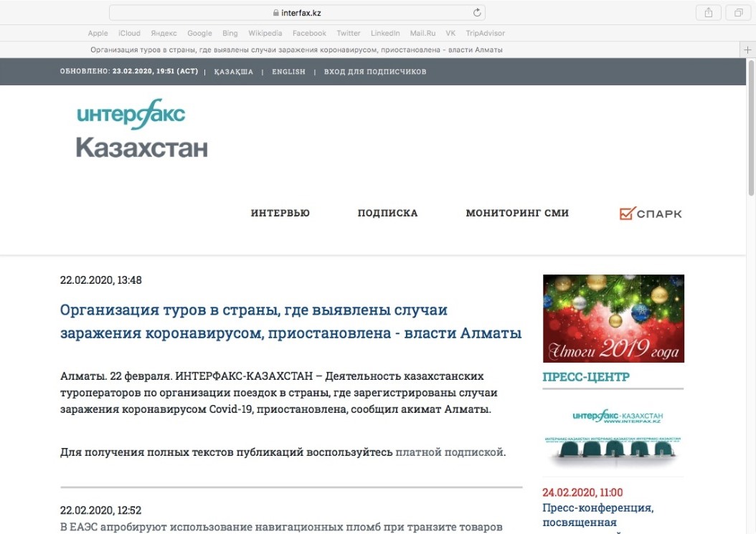This screenshot has width=756, height=534.
Task: Open the headline about коронавирусом tours suspended
Action: [290, 321]
